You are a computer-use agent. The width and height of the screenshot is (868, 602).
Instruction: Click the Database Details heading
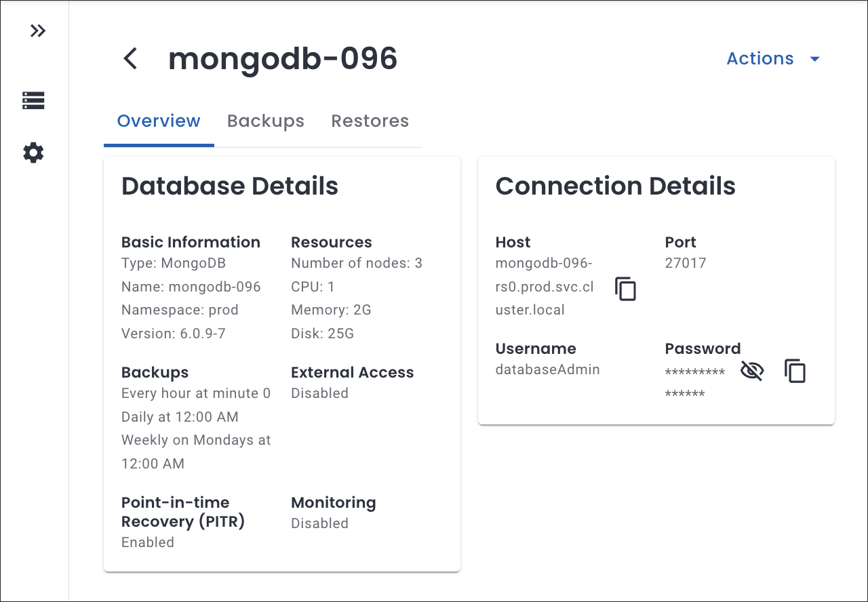click(x=230, y=186)
